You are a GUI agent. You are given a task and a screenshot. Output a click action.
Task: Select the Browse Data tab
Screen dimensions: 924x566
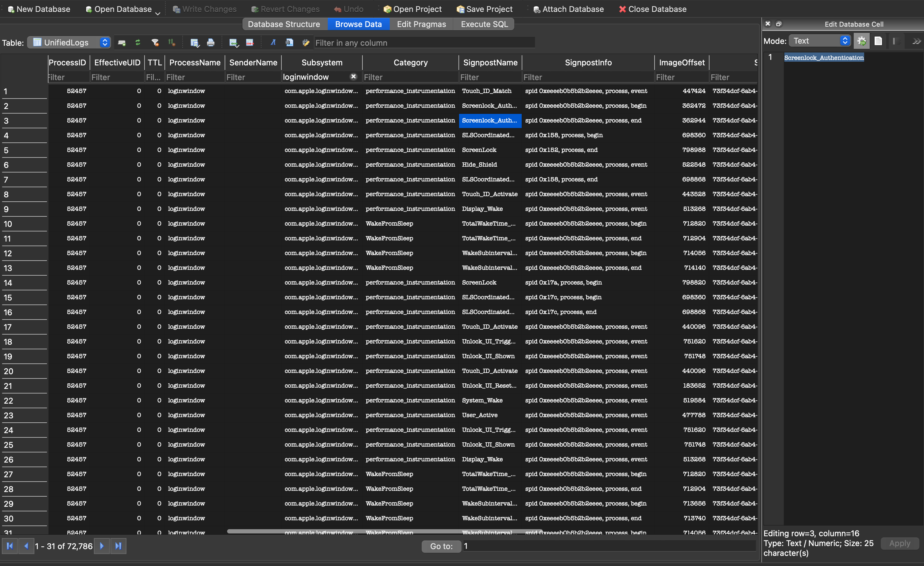click(x=358, y=24)
